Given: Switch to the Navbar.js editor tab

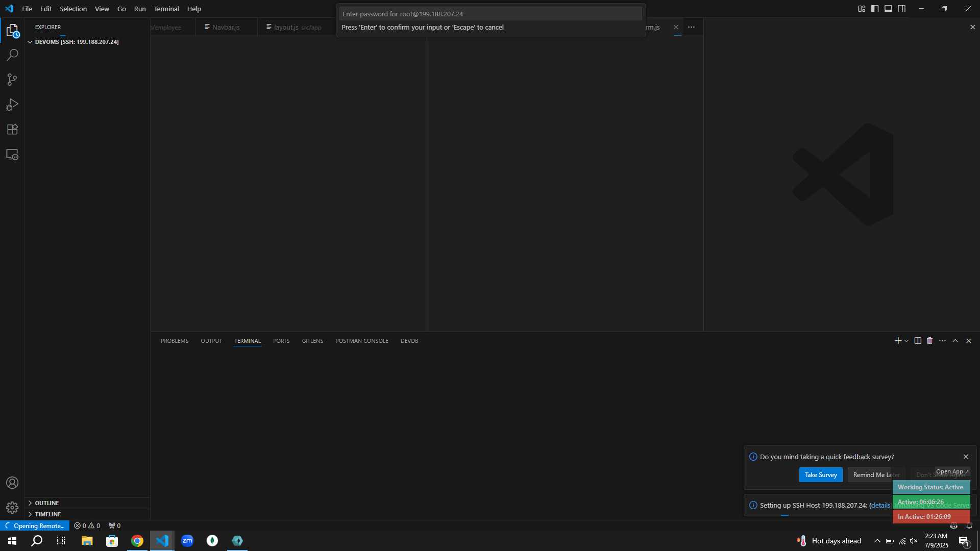Looking at the screenshot, I should click(226, 27).
